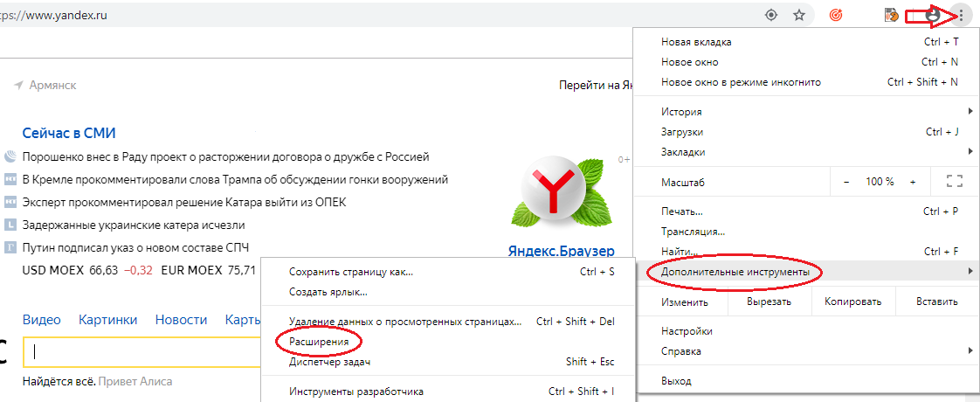Click news source icon beside Эксперт headline
Screen dimensions: 980x402
point(10,203)
